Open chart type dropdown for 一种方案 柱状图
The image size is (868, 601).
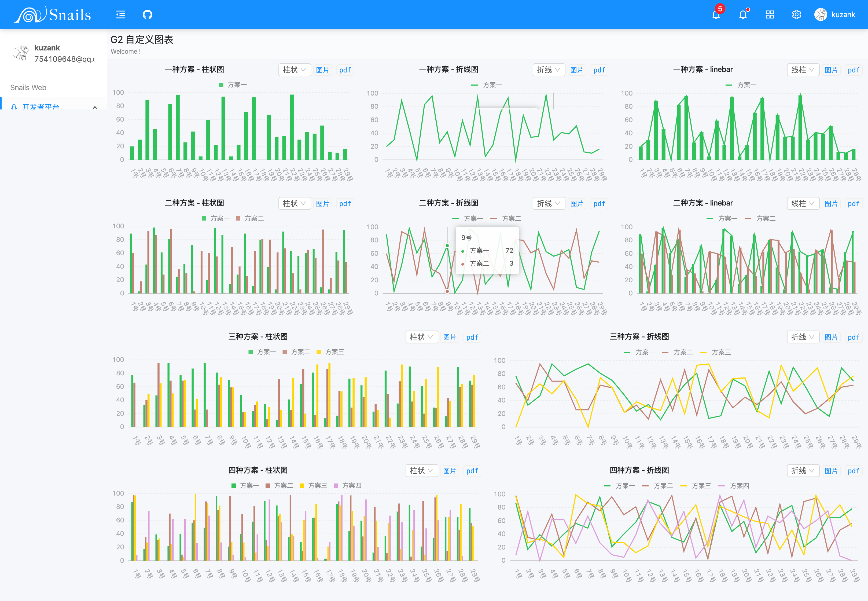click(x=294, y=70)
